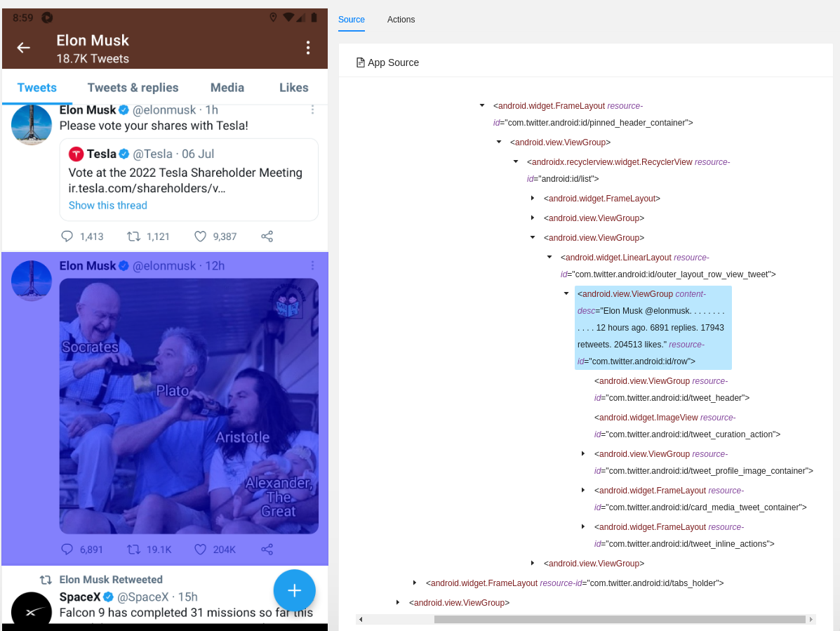The height and width of the screenshot is (631, 840).
Task: Open the Tweets & replies tab
Action: pyautogui.click(x=133, y=88)
